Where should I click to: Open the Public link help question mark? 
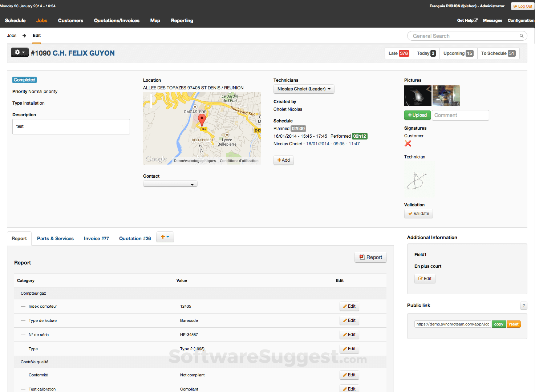click(523, 306)
